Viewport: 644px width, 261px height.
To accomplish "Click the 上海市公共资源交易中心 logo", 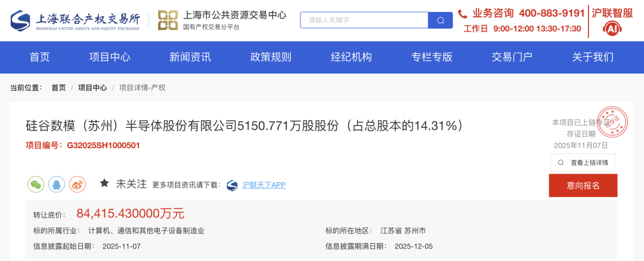I will [222, 20].
